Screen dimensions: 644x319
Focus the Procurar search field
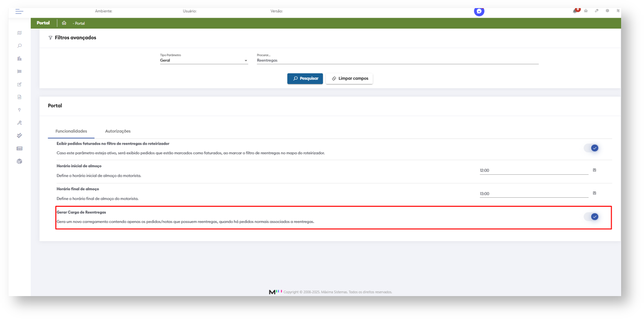(397, 60)
